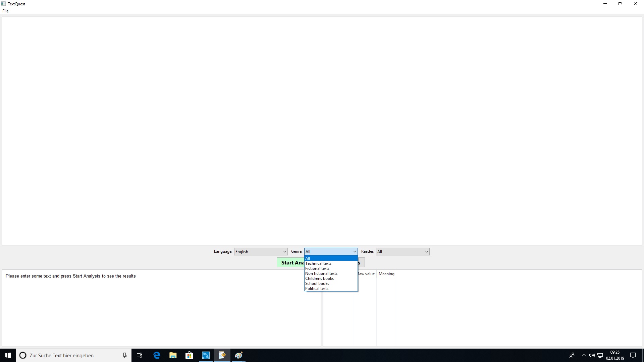Select 'Political texts' genre option
Viewport: 644px width, 362px height.
tap(317, 288)
